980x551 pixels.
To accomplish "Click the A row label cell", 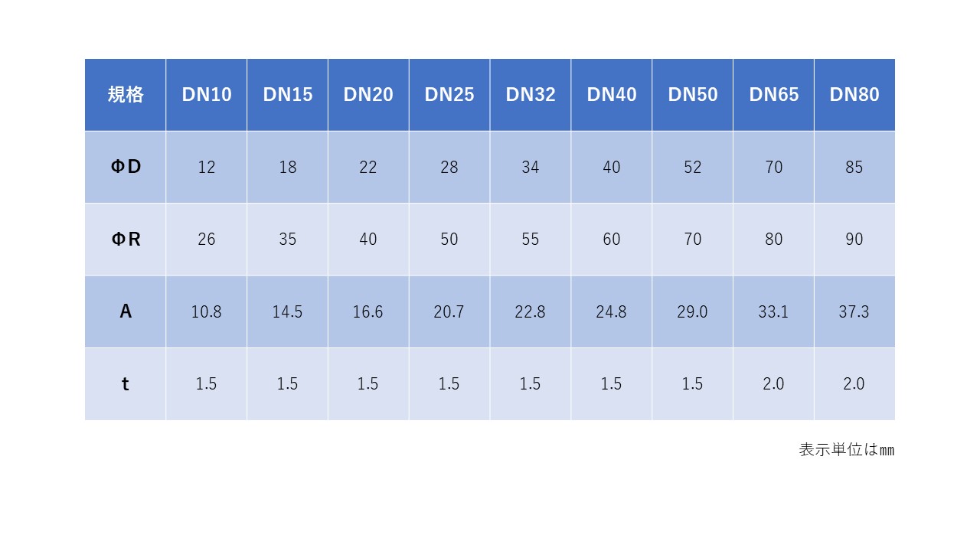I will pyautogui.click(x=126, y=311).
